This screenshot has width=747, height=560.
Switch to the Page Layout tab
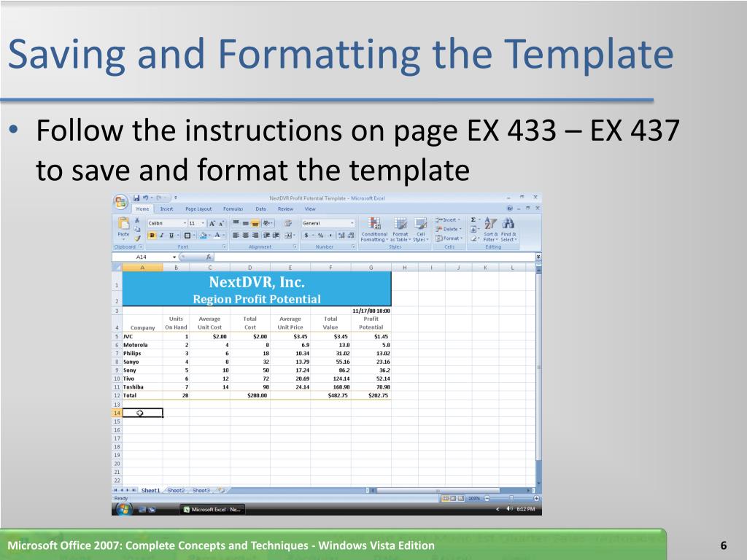(x=198, y=209)
